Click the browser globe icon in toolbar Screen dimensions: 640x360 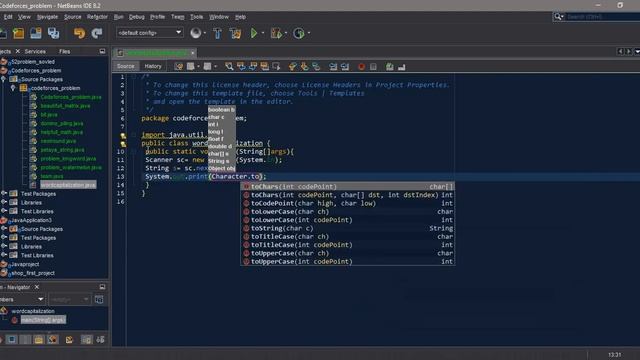click(196, 33)
